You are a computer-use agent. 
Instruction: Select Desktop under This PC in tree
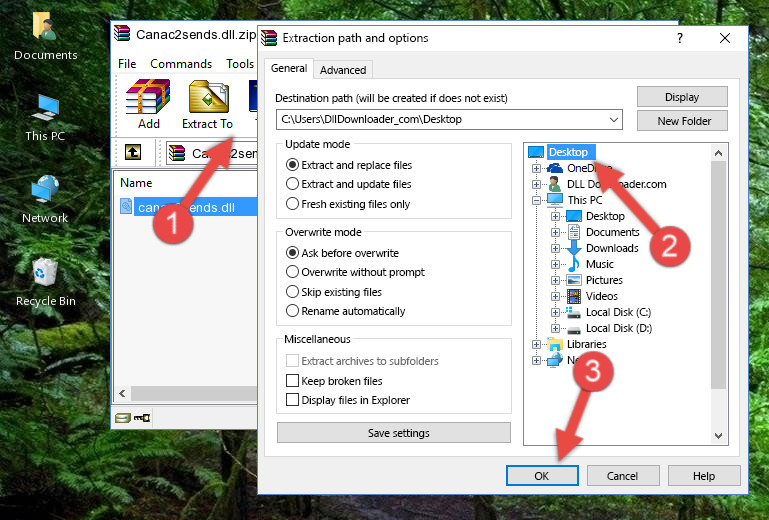pos(605,216)
